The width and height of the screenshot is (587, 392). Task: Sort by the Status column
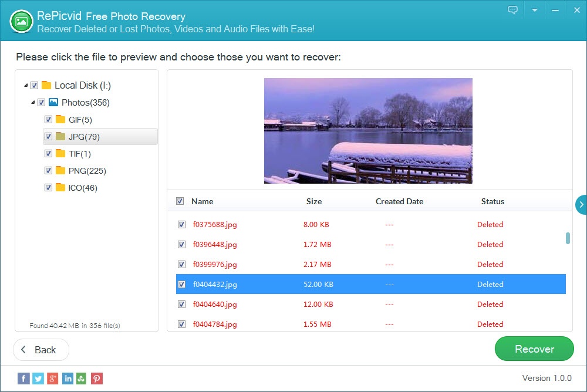492,201
